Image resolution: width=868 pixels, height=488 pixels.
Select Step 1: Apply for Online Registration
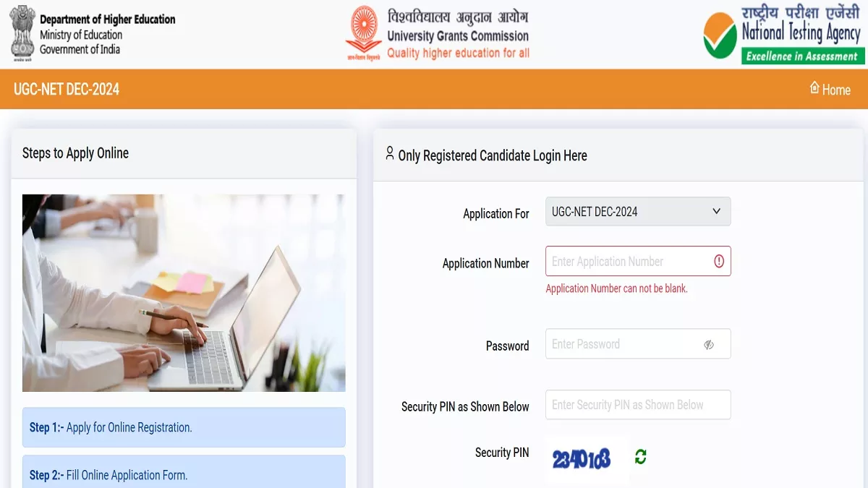[184, 427]
